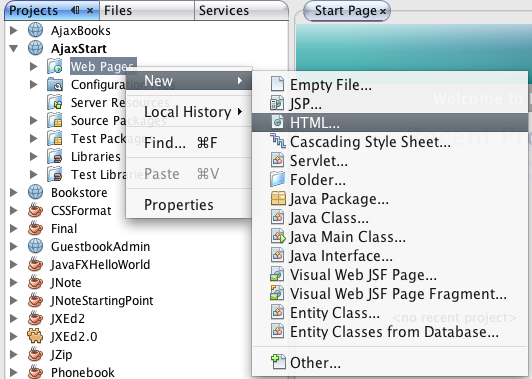Select the JXEd2 project row

coord(68,318)
